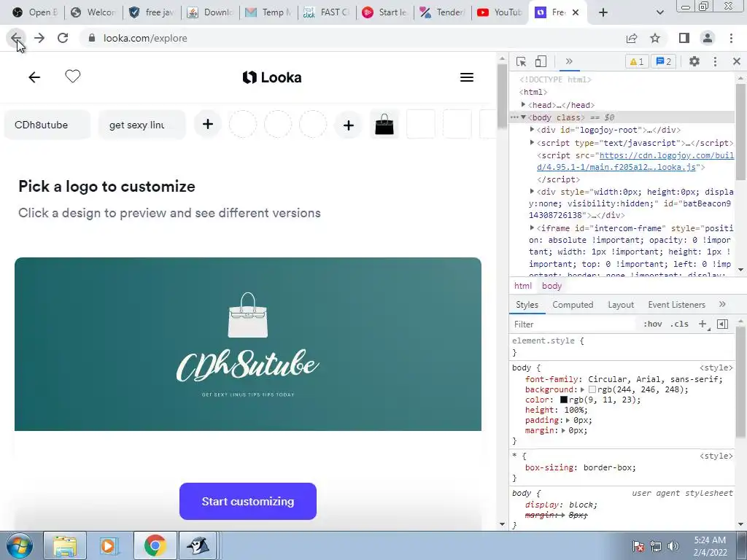Open the Chrome three-dot menu
The image size is (747, 560).
[731, 38]
